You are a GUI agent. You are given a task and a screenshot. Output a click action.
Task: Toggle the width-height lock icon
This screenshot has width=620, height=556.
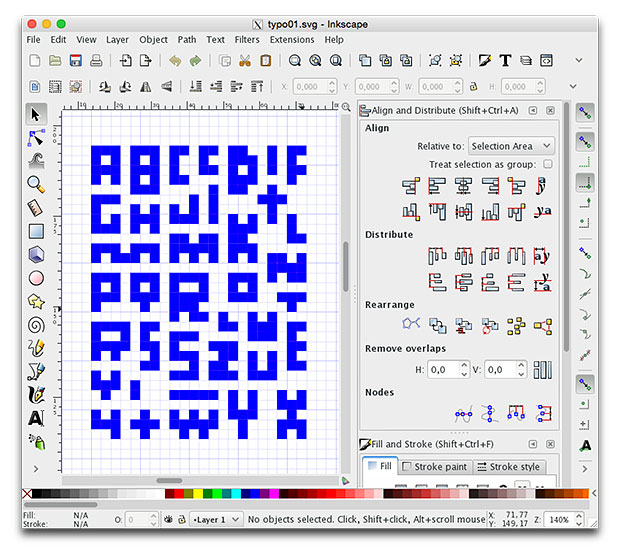tap(473, 86)
